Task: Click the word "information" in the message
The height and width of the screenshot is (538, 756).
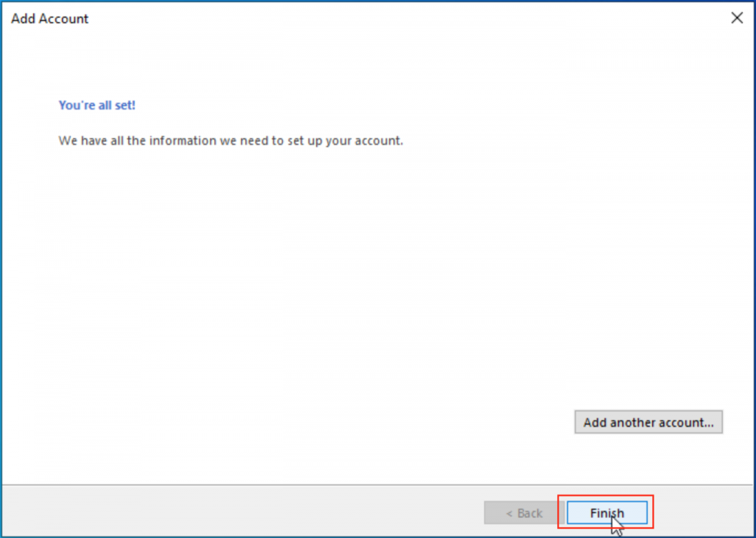Action: 183,141
